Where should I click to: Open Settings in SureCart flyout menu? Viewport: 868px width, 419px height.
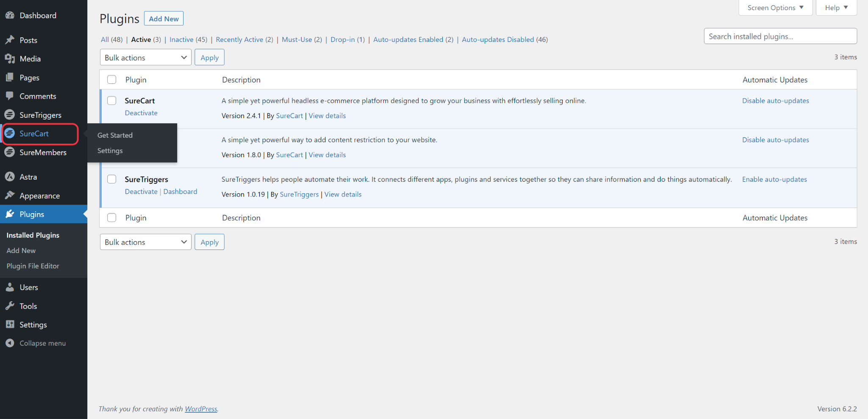[110, 151]
